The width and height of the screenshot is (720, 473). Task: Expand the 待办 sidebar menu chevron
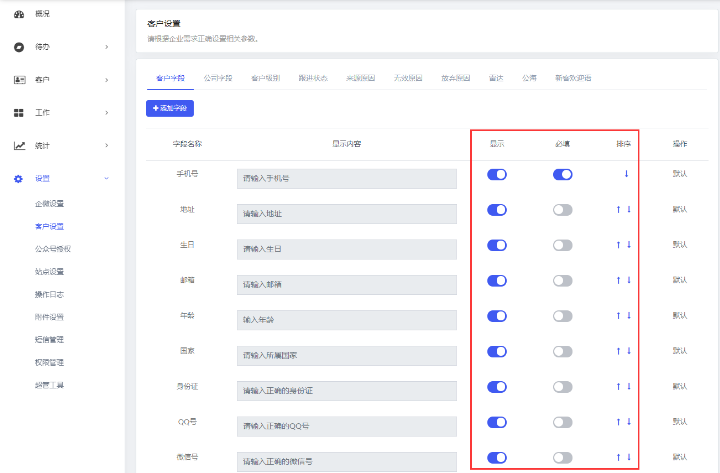click(x=107, y=47)
